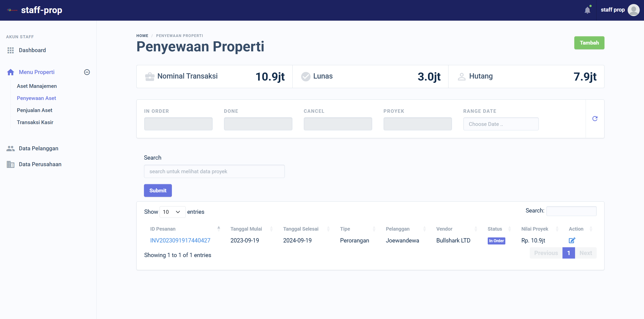Image resolution: width=644 pixels, height=319 pixels.
Task: Click the edit icon in Action column
Action: (x=572, y=240)
